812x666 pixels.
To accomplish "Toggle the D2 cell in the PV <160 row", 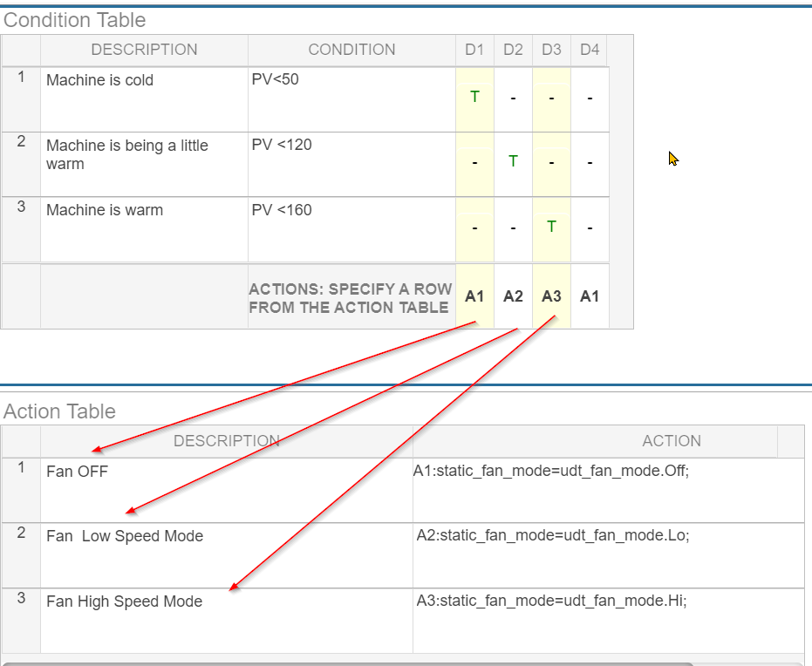I will click(x=513, y=228).
